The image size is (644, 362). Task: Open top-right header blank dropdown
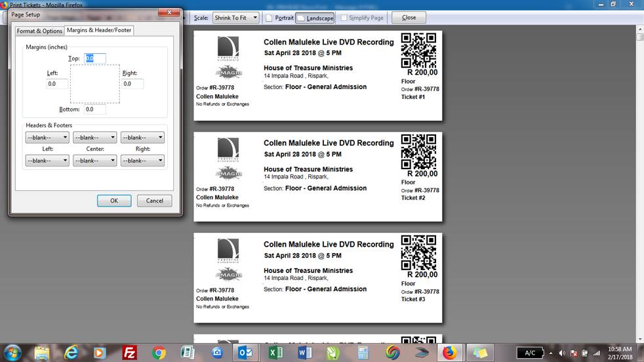coord(142,137)
